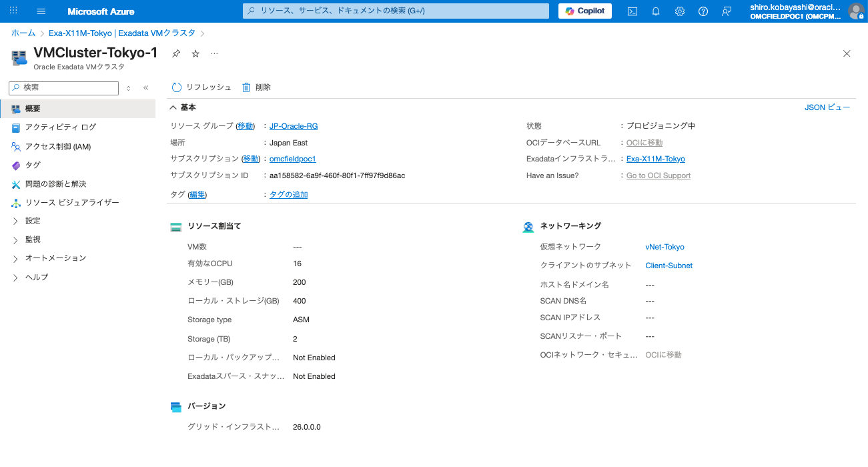Click the リソース割当て section icon

176,227
